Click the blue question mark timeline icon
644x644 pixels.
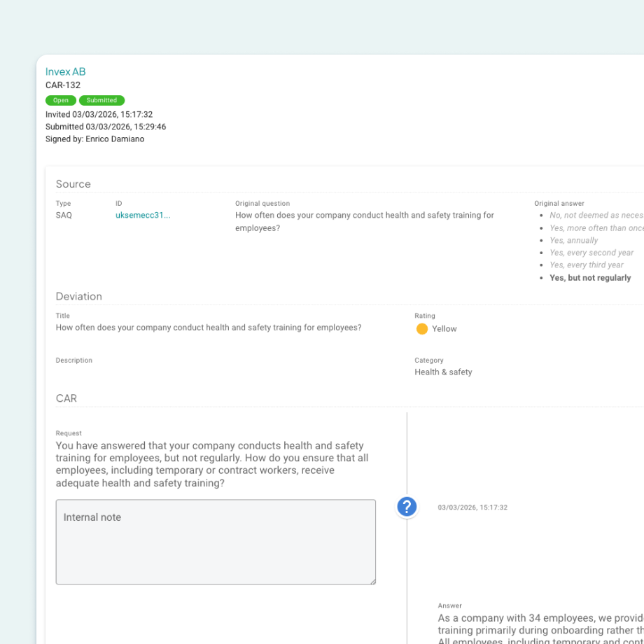[407, 507]
